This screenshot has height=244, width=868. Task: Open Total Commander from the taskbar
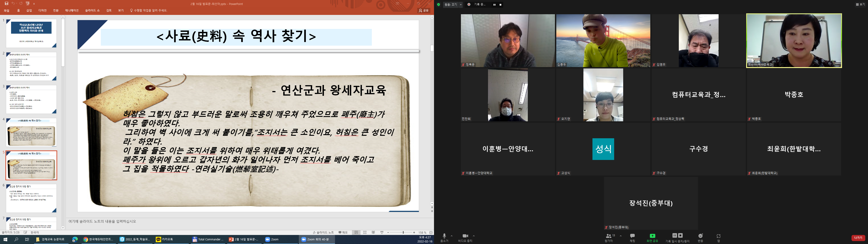pos(208,240)
